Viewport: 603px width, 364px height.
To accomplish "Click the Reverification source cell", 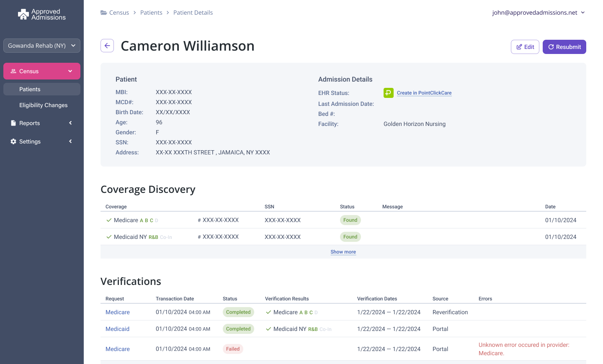I will (450, 312).
